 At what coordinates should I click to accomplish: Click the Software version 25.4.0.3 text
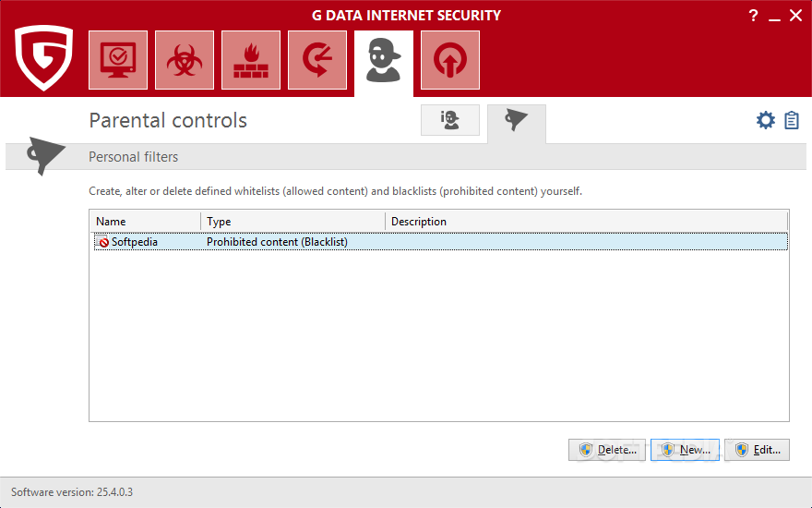click(72, 492)
